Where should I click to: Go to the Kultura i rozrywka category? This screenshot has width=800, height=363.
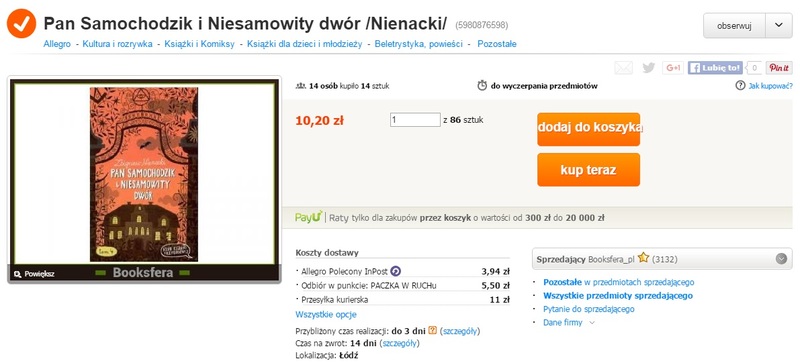tap(117, 44)
